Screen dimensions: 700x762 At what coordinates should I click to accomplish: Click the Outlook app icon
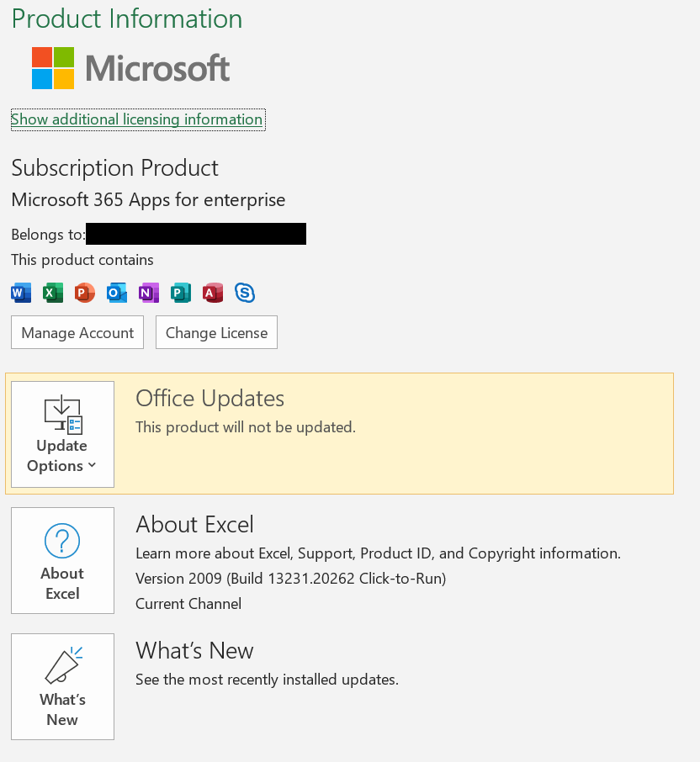pyautogui.click(x=117, y=293)
